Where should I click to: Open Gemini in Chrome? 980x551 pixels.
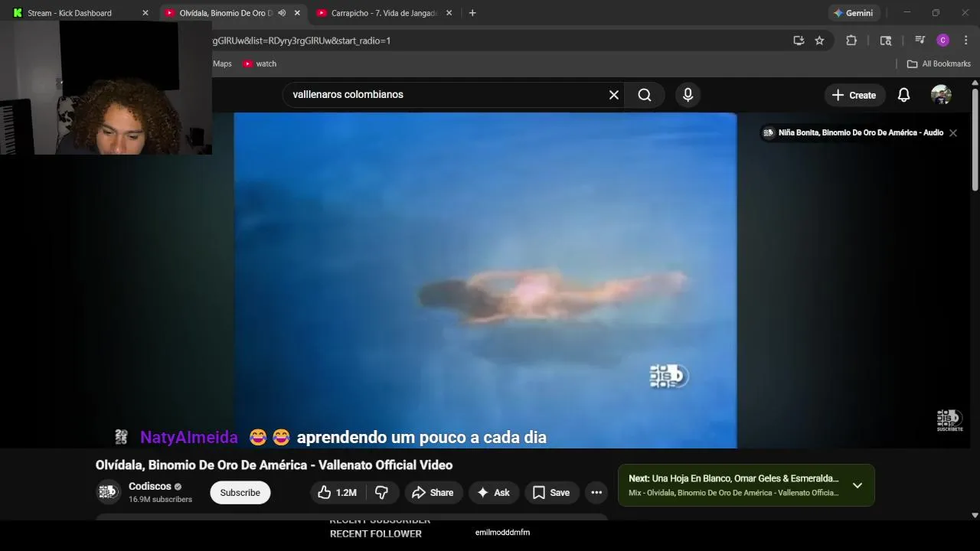[854, 13]
